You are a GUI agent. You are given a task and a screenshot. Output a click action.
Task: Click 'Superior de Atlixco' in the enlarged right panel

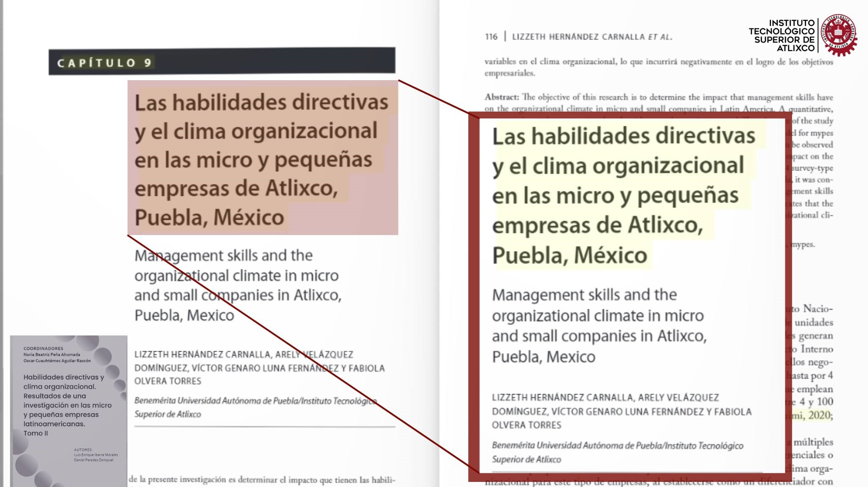click(x=526, y=459)
